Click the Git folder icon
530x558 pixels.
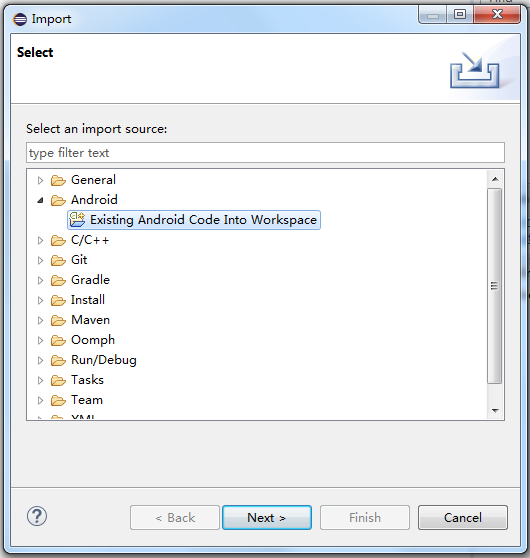click(58, 260)
